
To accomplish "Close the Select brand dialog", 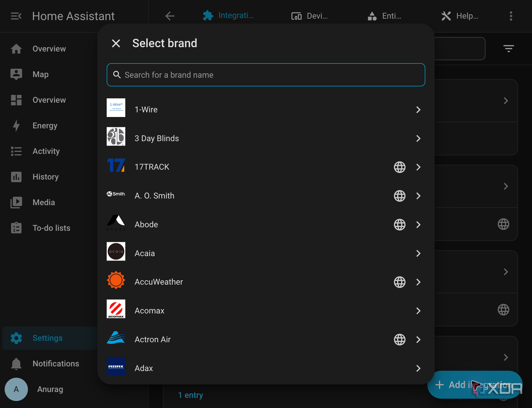I will tap(116, 43).
